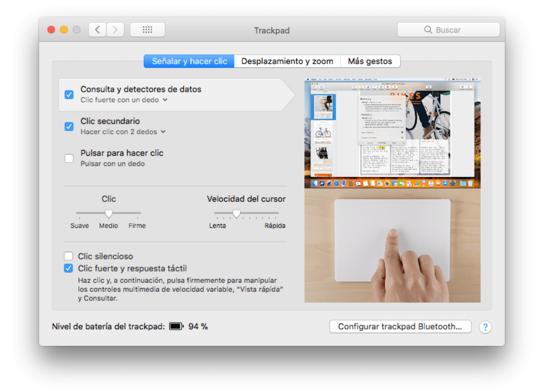Click the Clic pressure slider thumb

108,213
